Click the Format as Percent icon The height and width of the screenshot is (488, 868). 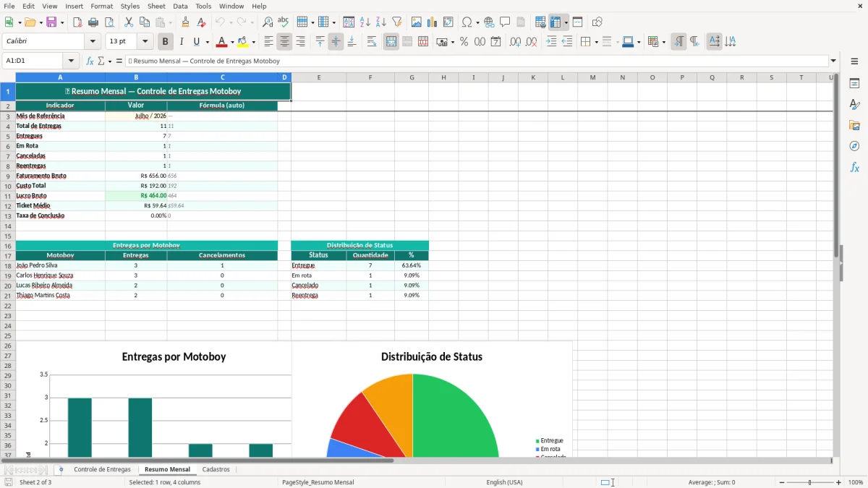tap(464, 42)
